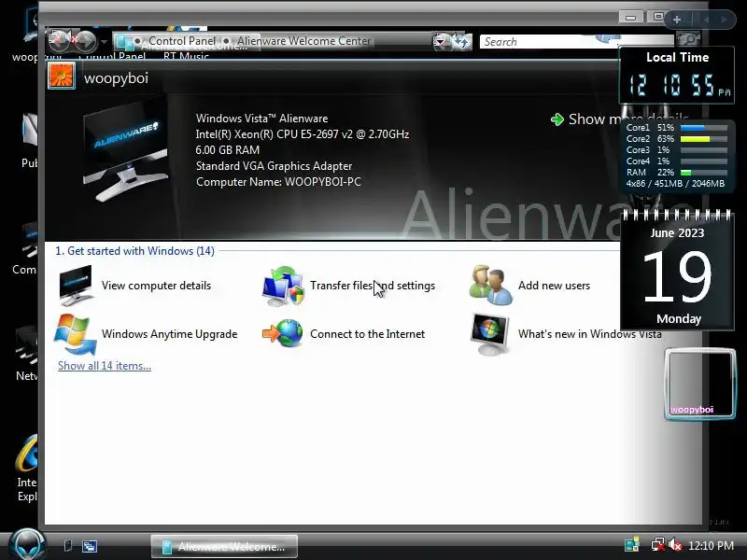Click Show Desktop in Quick Launch
This screenshot has width=747, height=560.
(68, 545)
